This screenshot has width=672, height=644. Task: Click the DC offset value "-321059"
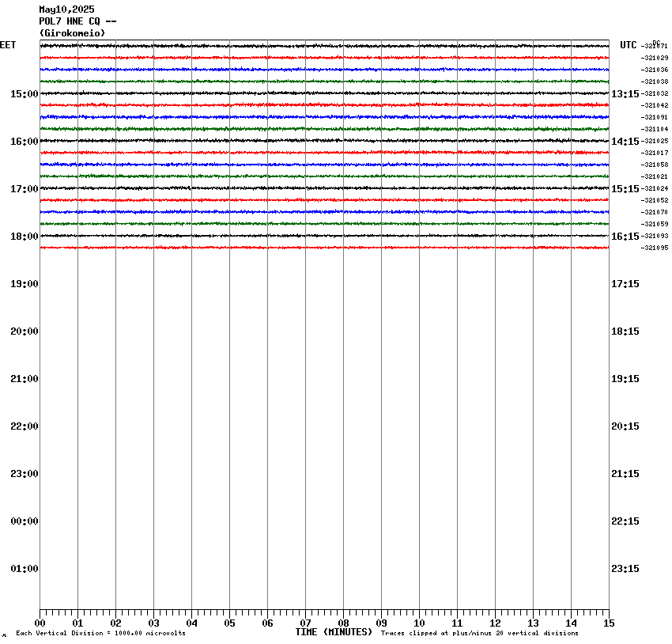coord(655,224)
